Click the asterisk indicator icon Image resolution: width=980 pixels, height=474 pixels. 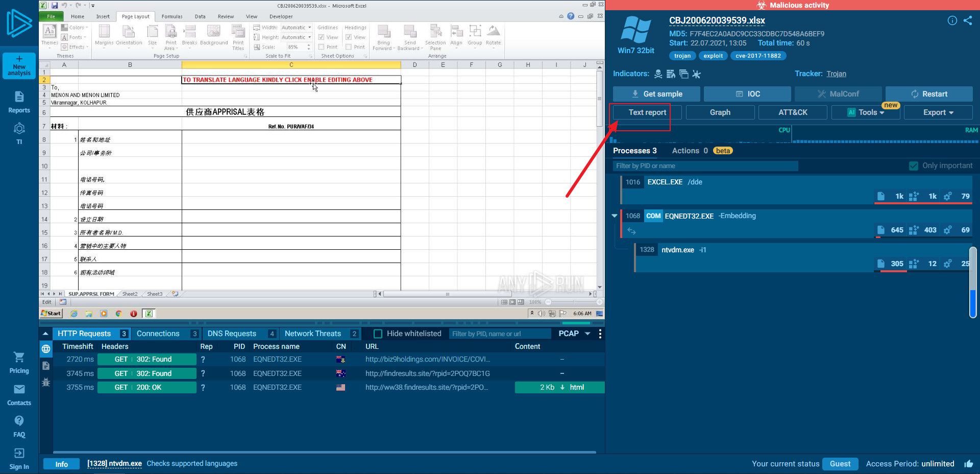pos(696,74)
